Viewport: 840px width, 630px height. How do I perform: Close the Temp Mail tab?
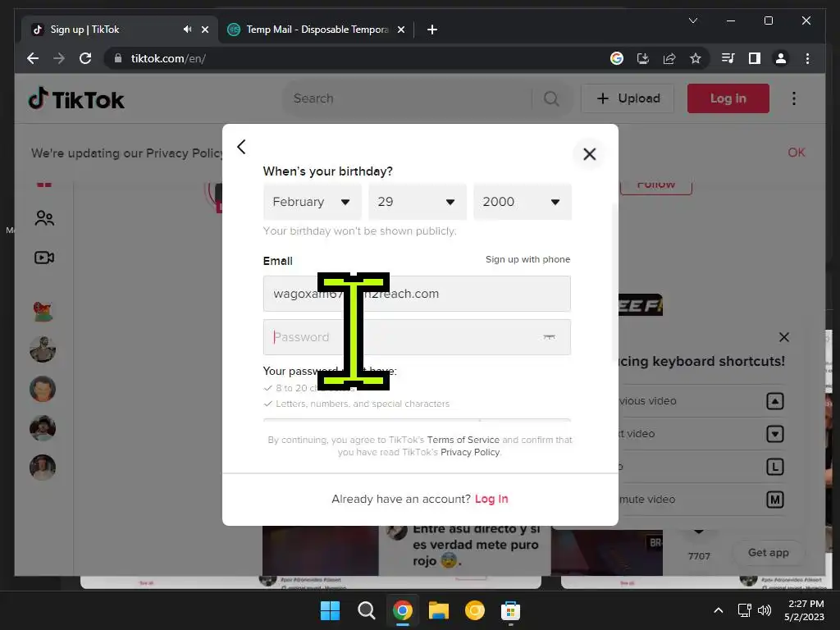point(400,30)
